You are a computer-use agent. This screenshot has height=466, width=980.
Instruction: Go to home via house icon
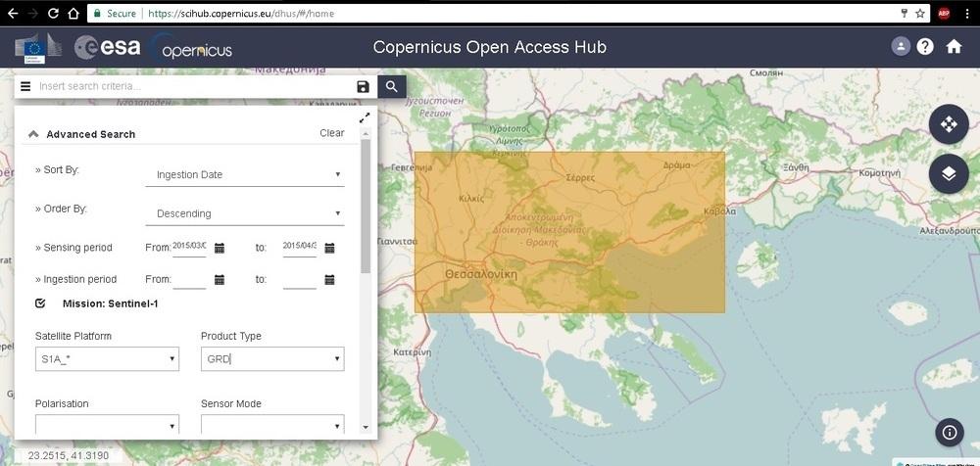pyautogui.click(x=954, y=46)
